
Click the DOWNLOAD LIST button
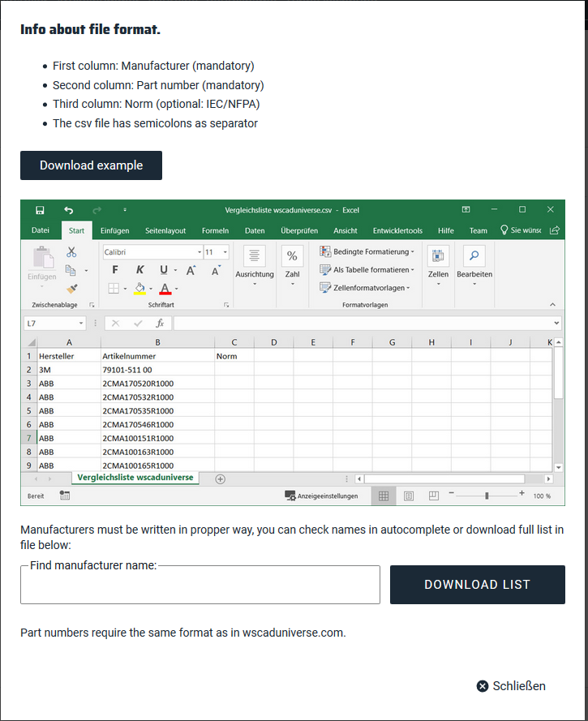pos(477,585)
